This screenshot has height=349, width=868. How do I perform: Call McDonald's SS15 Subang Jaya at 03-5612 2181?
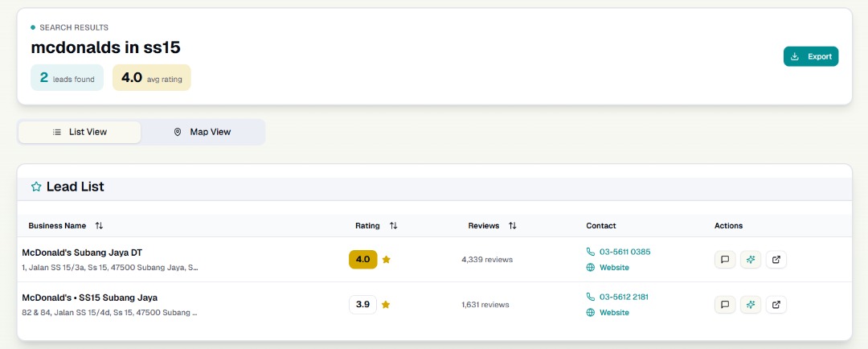click(x=624, y=297)
